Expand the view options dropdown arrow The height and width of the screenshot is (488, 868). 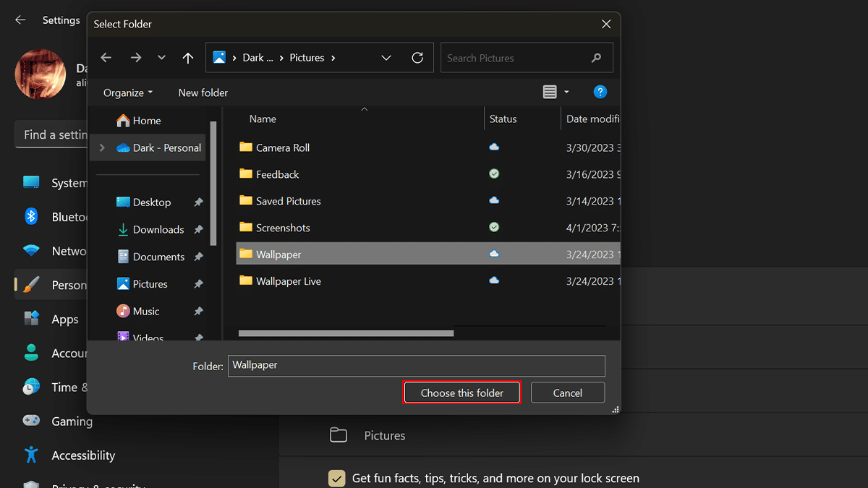[566, 92]
